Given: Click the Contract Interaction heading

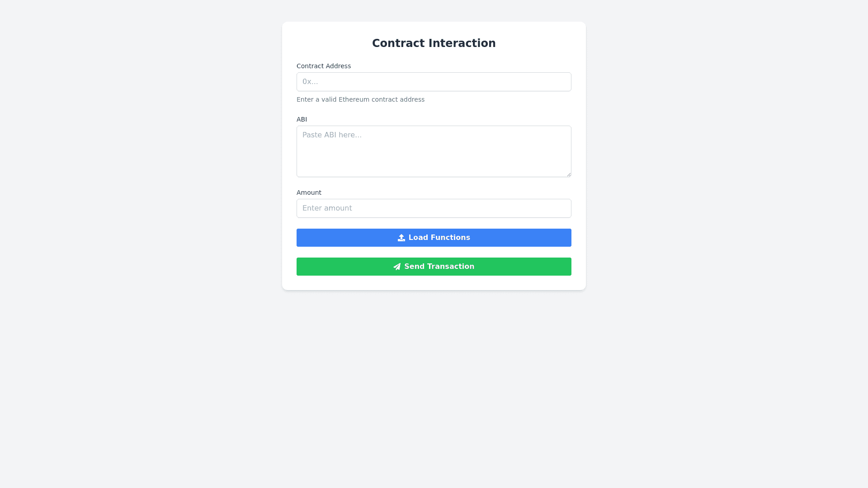Looking at the screenshot, I should tap(434, 43).
